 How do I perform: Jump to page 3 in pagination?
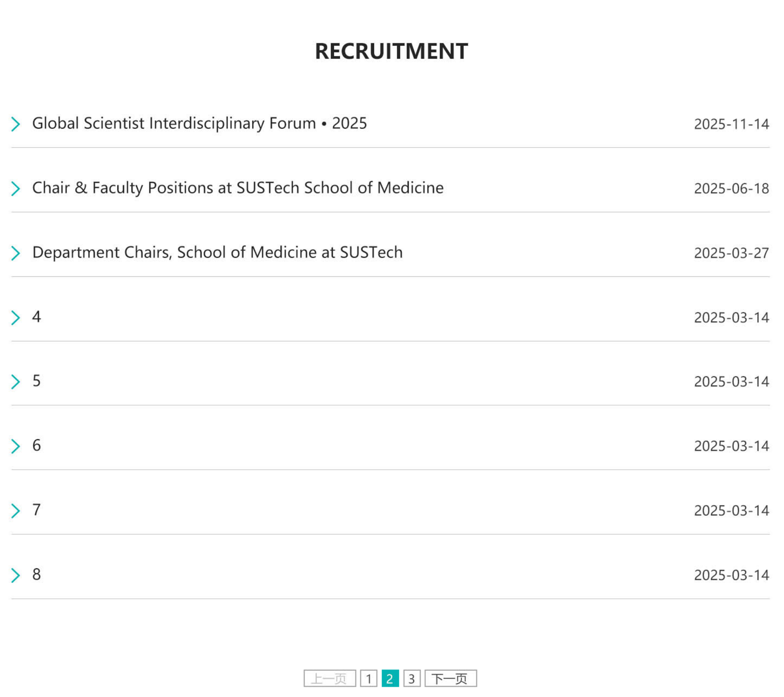tap(412, 678)
